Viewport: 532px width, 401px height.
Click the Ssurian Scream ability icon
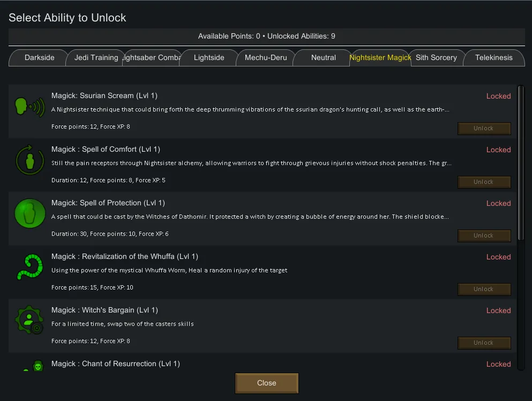[x=29, y=106]
